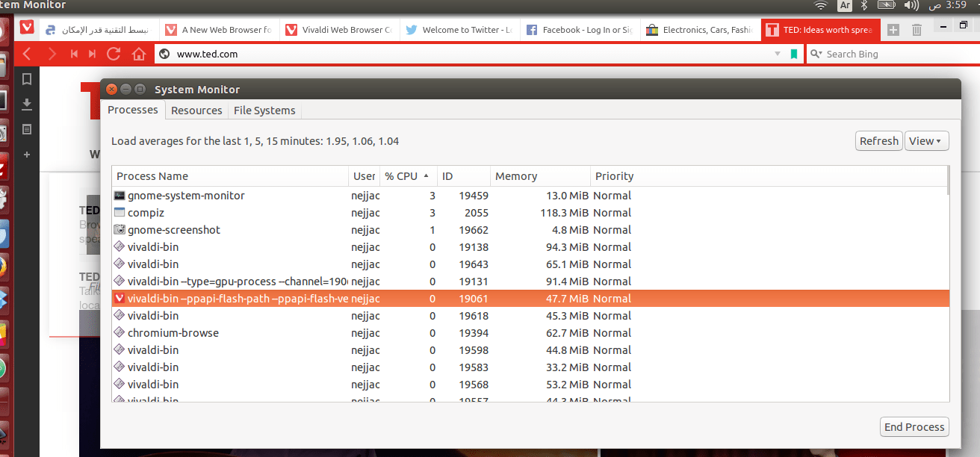The image size is (980, 457).
Task: Select the chromium-browse process row
Action: [x=529, y=333]
